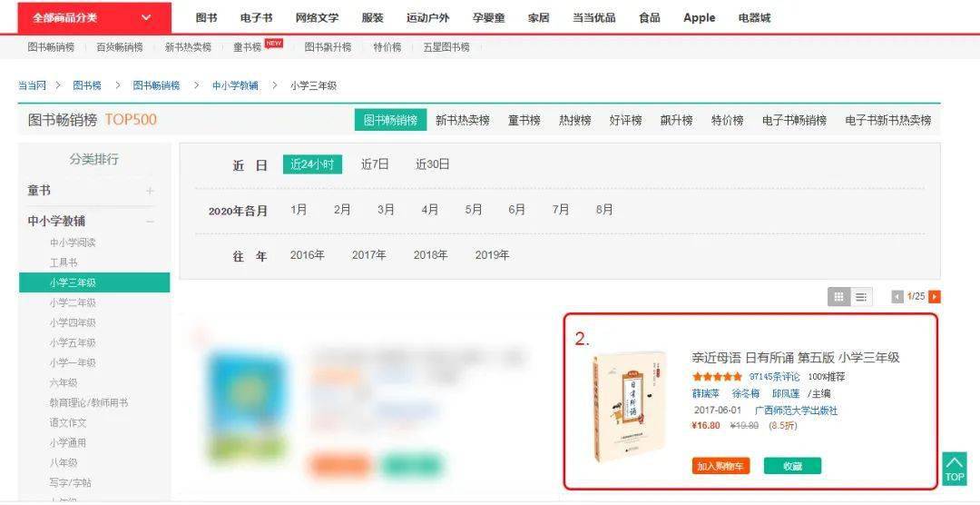Screen dimensions: 980x505
Task: Select the 近7日 time filter
Action: (x=375, y=164)
